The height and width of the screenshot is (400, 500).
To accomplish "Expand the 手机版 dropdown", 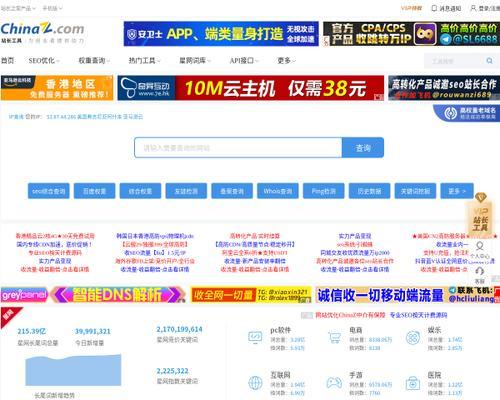I will pos(52,8).
